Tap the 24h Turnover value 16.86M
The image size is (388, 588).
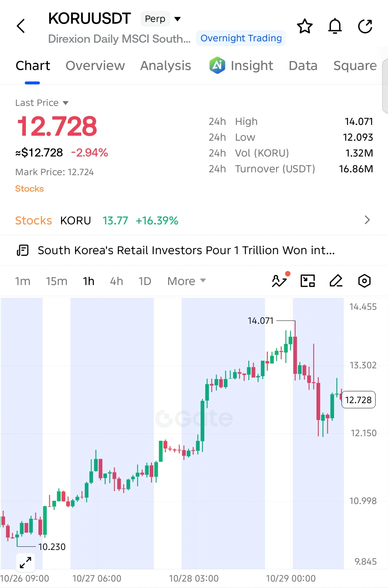356,169
